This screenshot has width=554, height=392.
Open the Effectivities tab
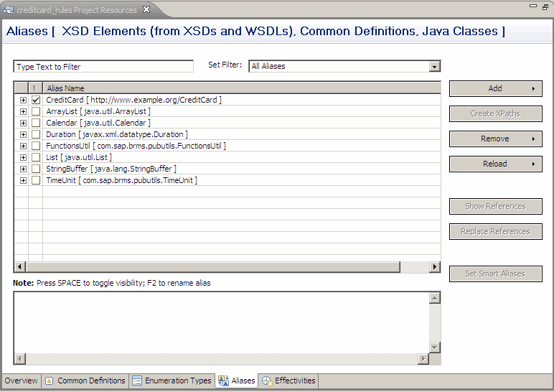(x=294, y=381)
